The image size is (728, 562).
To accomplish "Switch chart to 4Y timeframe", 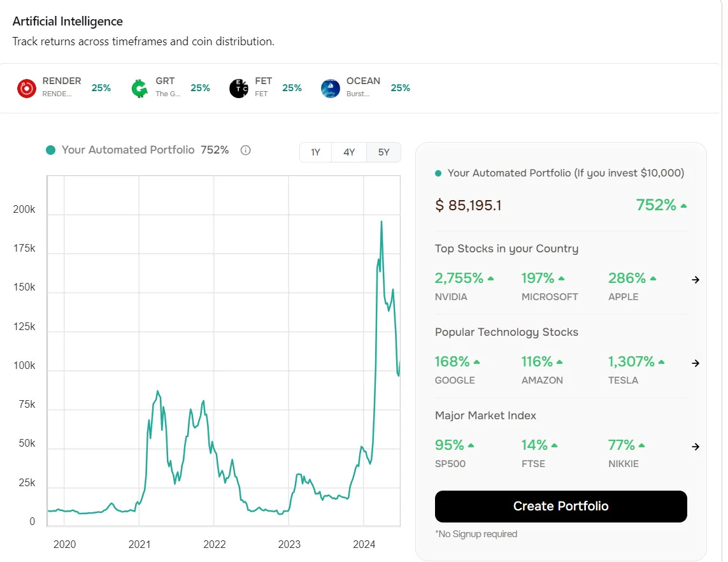I will click(x=349, y=152).
